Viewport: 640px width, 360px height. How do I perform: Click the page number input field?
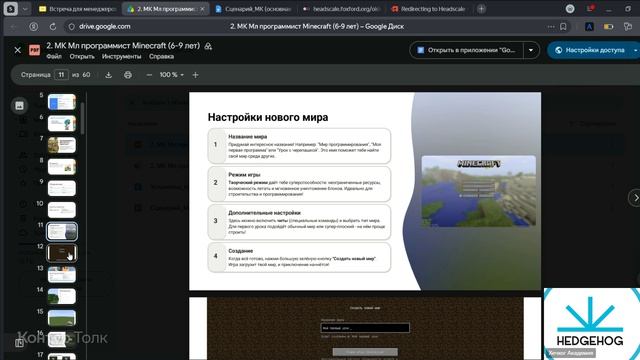pyautogui.click(x=61, y=75)
